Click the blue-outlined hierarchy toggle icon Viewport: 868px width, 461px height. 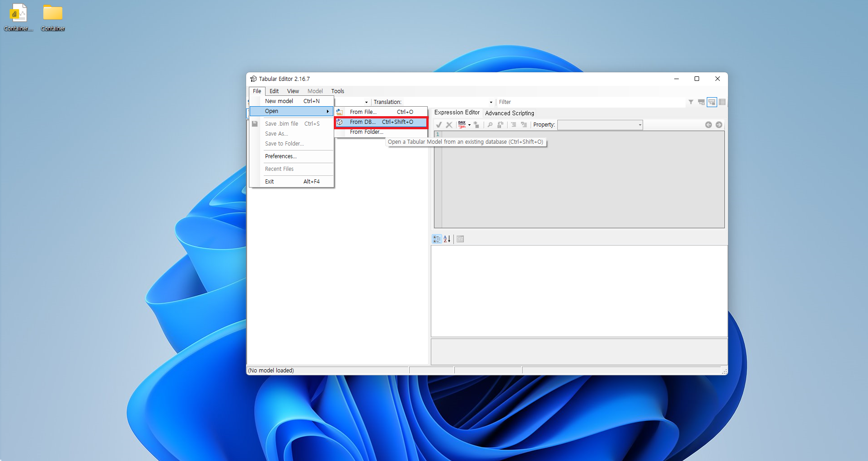tap(712, 102)
